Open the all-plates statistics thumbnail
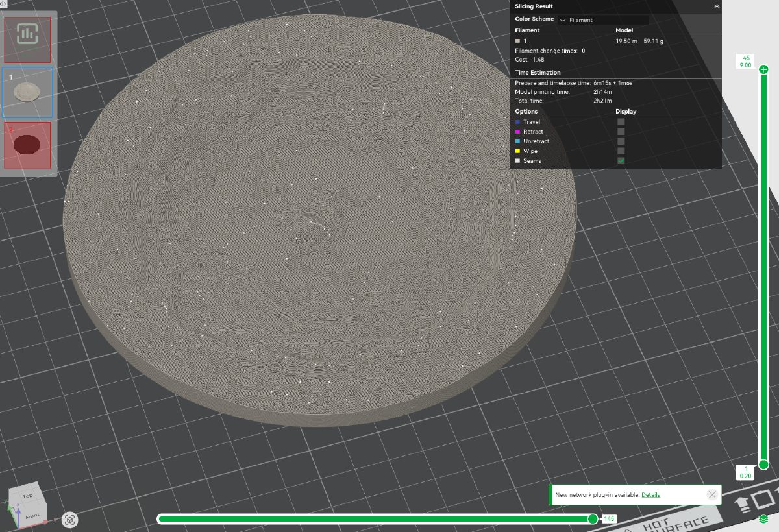Image resolution: width=779 pixels, height=532 pixels. [27, 40]
